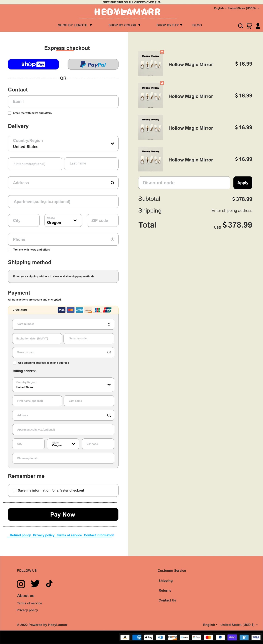Screen dimensions: 263x644
Task: Open the Twitter icon in footer
Action: coord(35,584)
